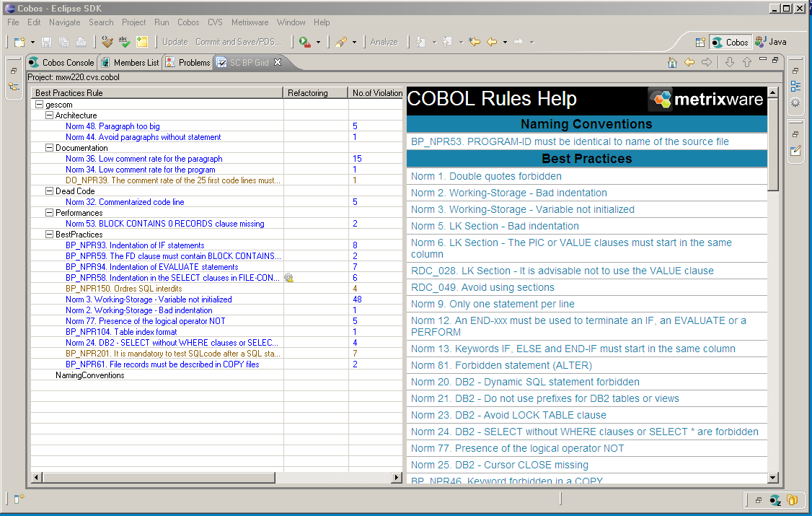Click the hierarchy icon in left trim
812x516 pixels.
[x=14, y=87]
